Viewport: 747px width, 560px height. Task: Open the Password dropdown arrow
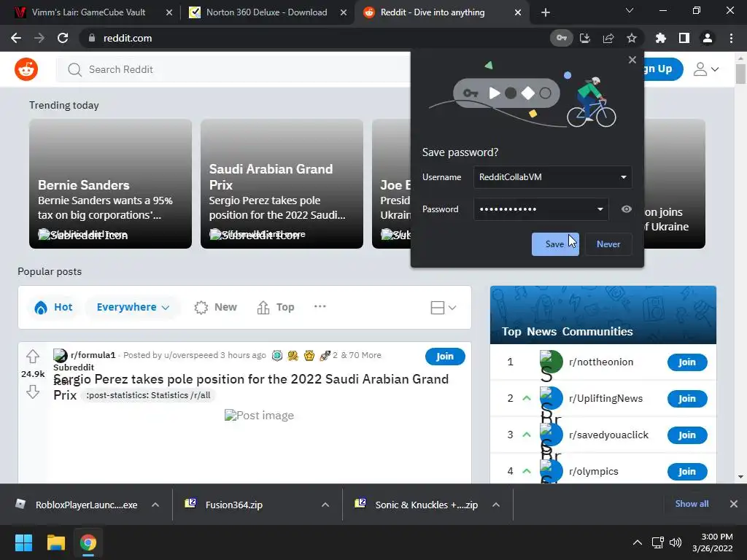tap(600, 209)
